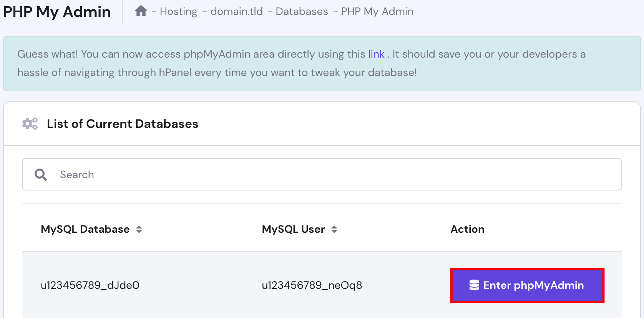Select the user name u123456789_neOq8

coord(312,285)
